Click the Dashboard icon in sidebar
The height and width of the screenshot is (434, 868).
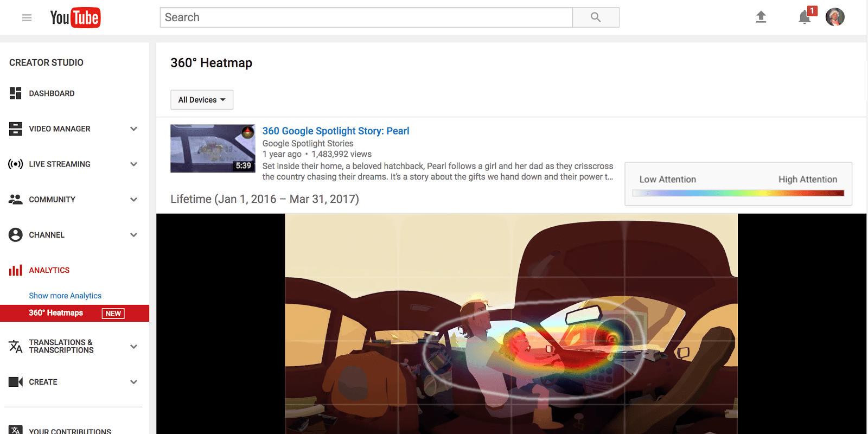coord(16,93)
